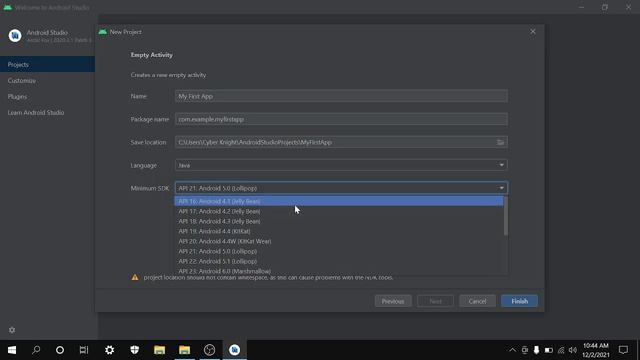Viewport: 640px width, 360px height.
Task: Click the Package name field
Action: (x=341, y=119)
